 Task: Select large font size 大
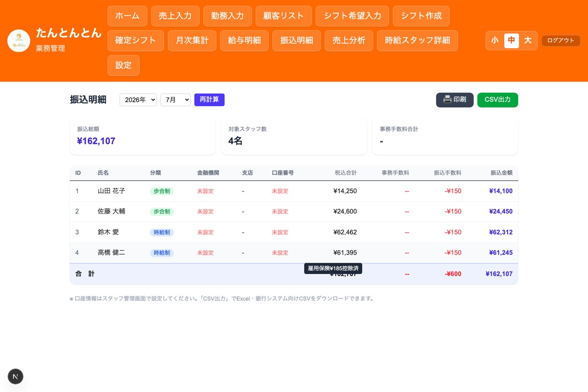[528, 41]
